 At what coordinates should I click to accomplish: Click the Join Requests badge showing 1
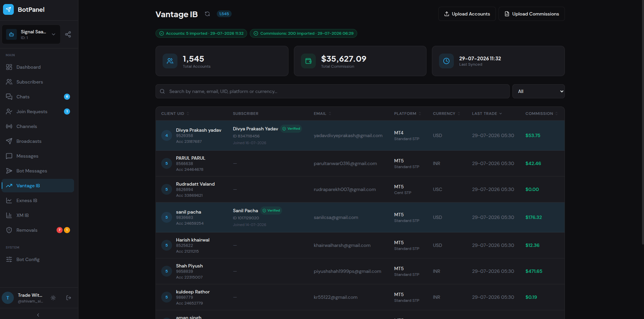(x=67, y=111)
